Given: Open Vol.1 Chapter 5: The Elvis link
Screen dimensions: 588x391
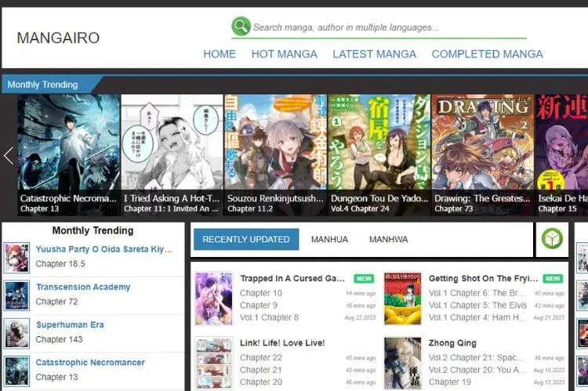Looking at the screenshot, I should click(x=477, y=306).
